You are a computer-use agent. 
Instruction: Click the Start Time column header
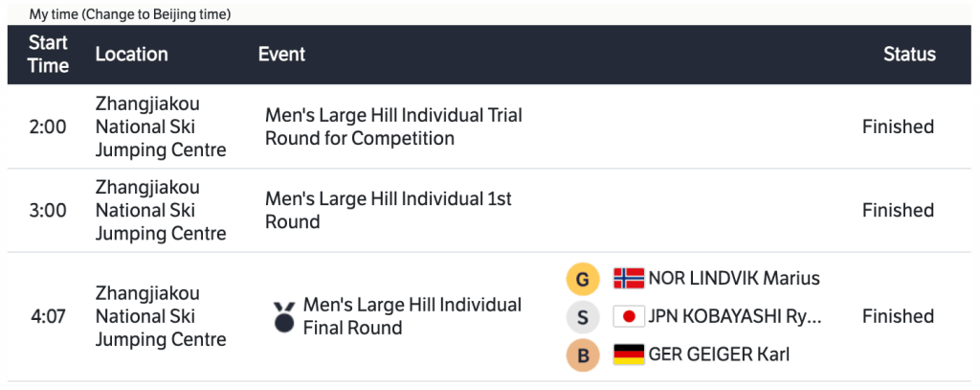48,55
